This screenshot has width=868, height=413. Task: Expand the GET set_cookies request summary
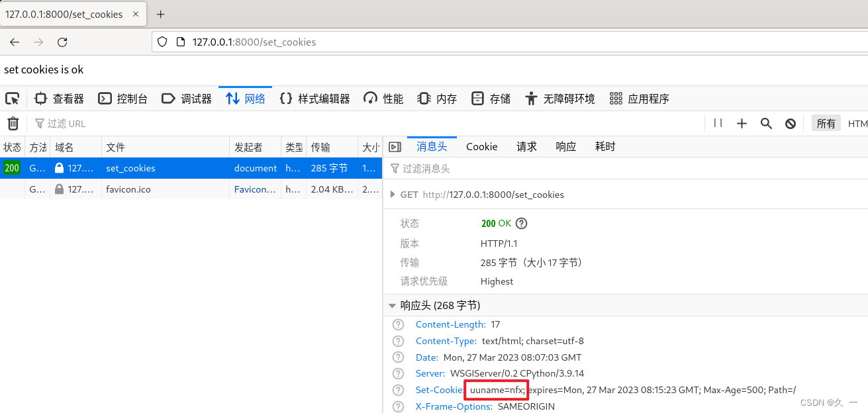click(x=393, y=194)
